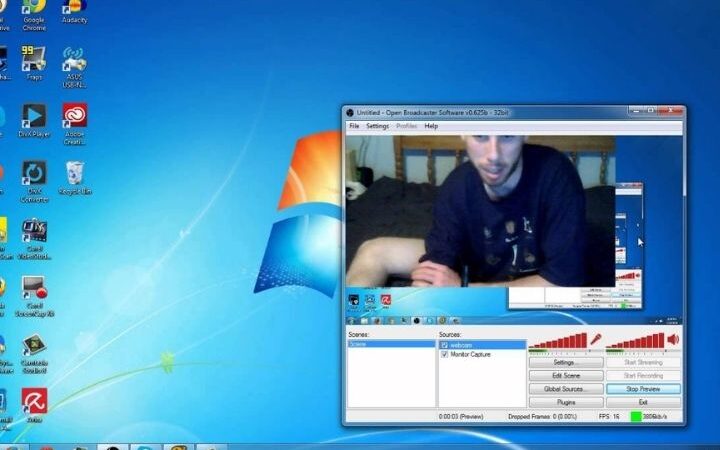This screenshot has height=450, width=720.
Task: Mute desktop audio via the speaker icon
Action: click(x=673, y=339)
